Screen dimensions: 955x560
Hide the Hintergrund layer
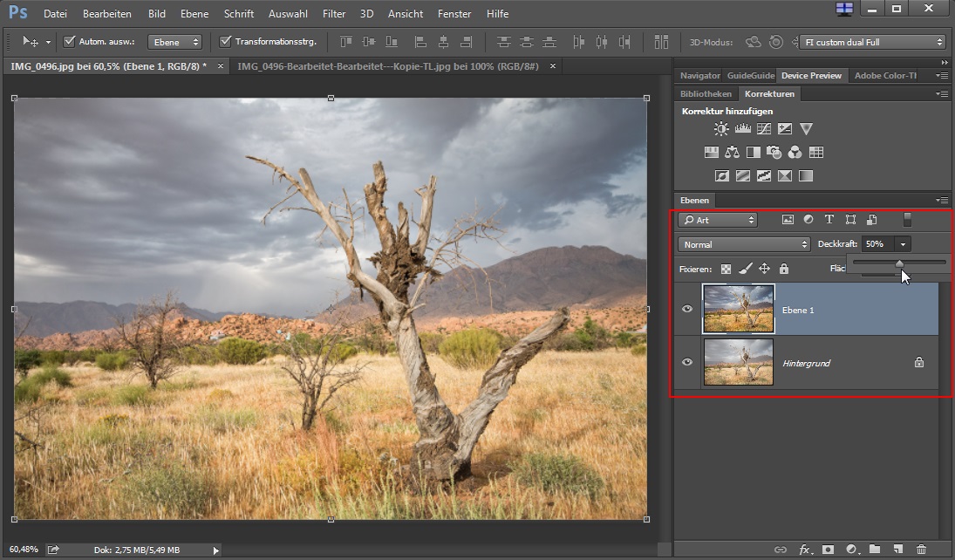pyautogui.click(x=687, y=362)
